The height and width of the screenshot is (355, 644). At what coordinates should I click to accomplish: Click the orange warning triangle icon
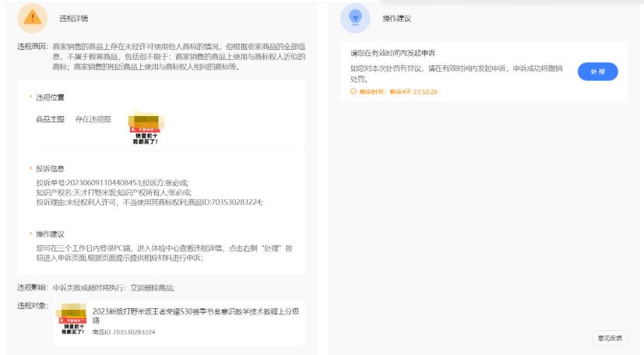[33, 17]
